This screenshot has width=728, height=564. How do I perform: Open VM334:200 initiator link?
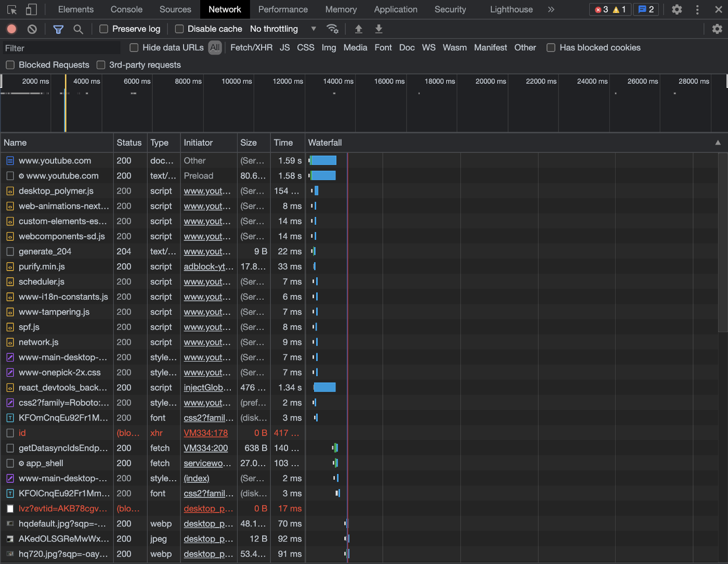[x=206, y=448]
